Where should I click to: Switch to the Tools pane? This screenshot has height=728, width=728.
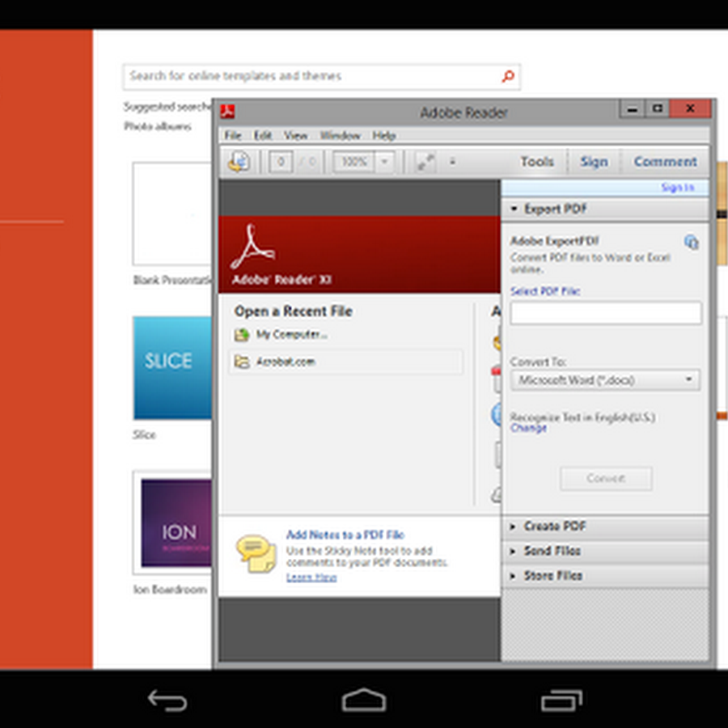(537, 162)
